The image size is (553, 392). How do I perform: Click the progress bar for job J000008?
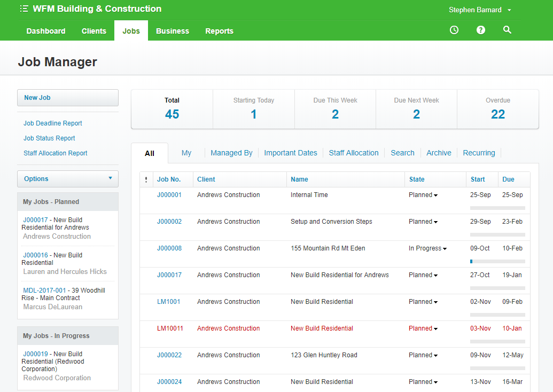click(x=497, y=262)
